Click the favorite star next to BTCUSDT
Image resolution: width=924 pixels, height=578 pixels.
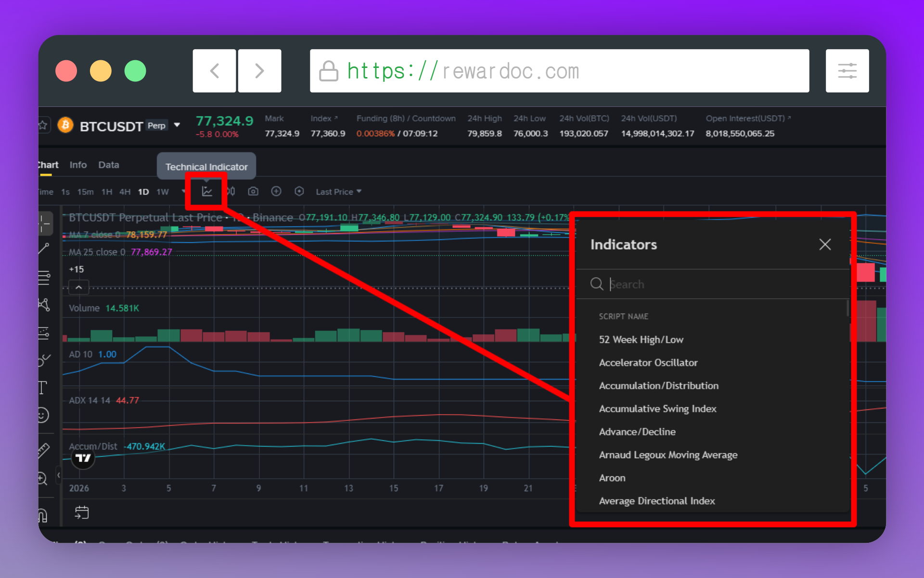coord(43,125)
